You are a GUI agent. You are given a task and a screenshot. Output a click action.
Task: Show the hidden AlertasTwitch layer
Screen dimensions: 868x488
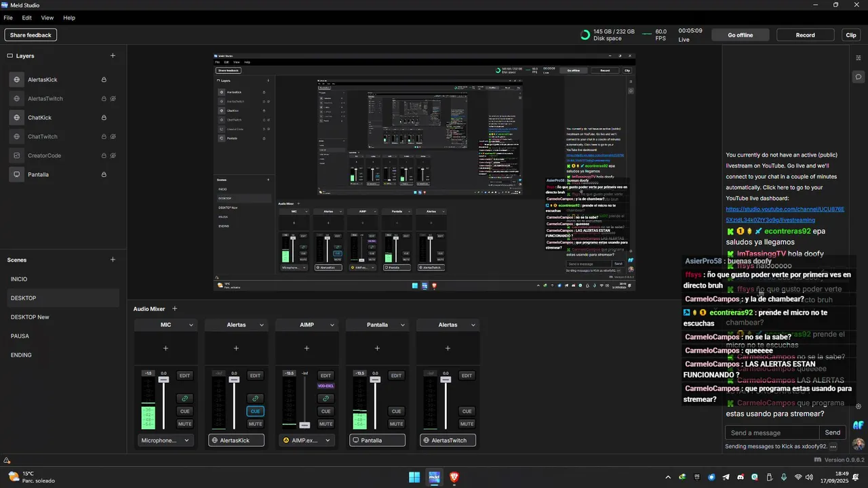pos(113,98)
